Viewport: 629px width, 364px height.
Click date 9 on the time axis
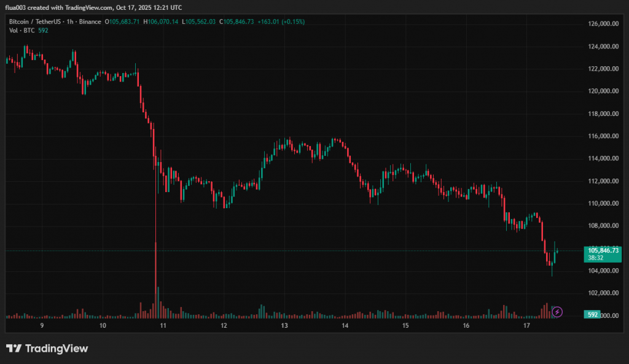point(42,326)
